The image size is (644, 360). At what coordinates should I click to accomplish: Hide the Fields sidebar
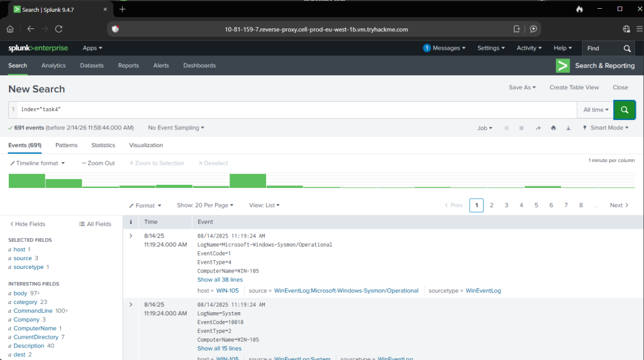click(28, 224)
